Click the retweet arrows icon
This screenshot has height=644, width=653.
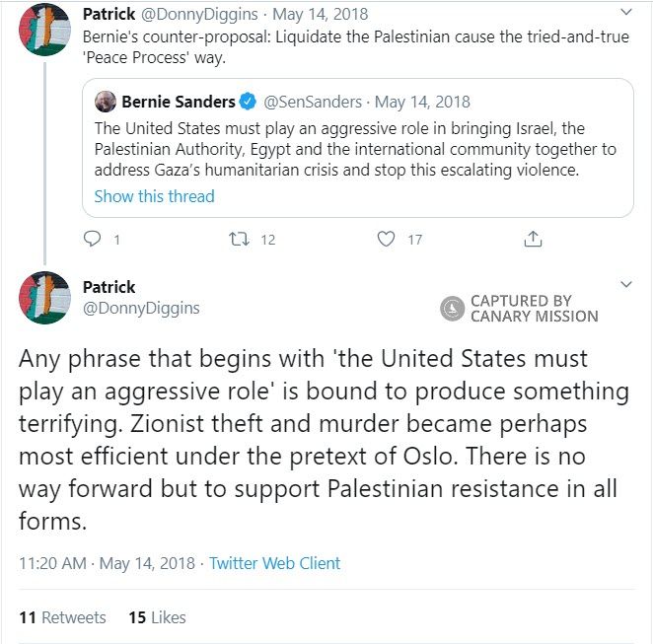[238, 239]
